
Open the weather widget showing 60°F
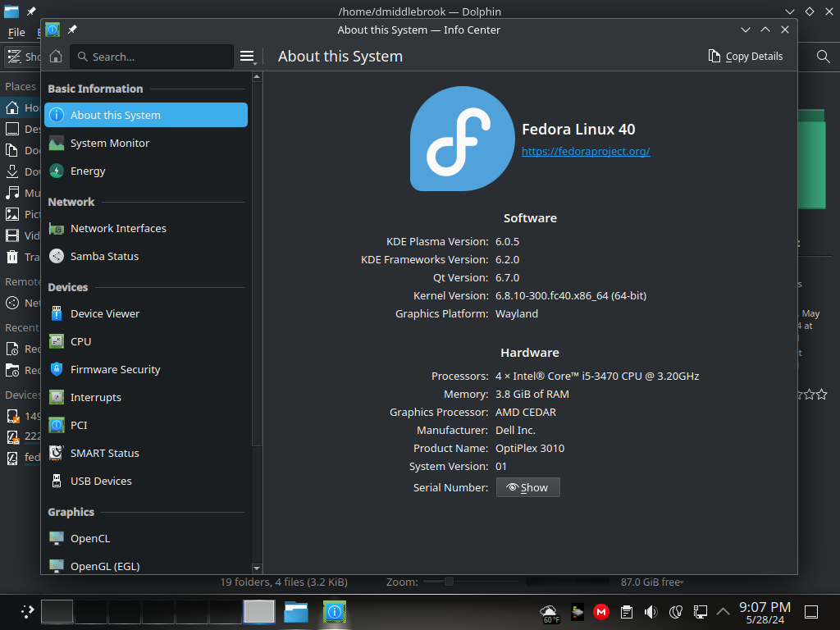point(550,612)
